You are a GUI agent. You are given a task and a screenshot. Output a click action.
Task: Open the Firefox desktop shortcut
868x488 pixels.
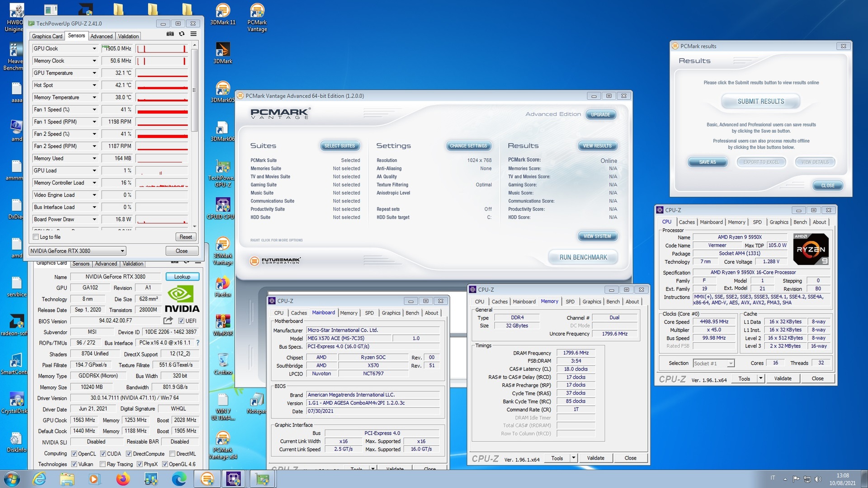222,286
